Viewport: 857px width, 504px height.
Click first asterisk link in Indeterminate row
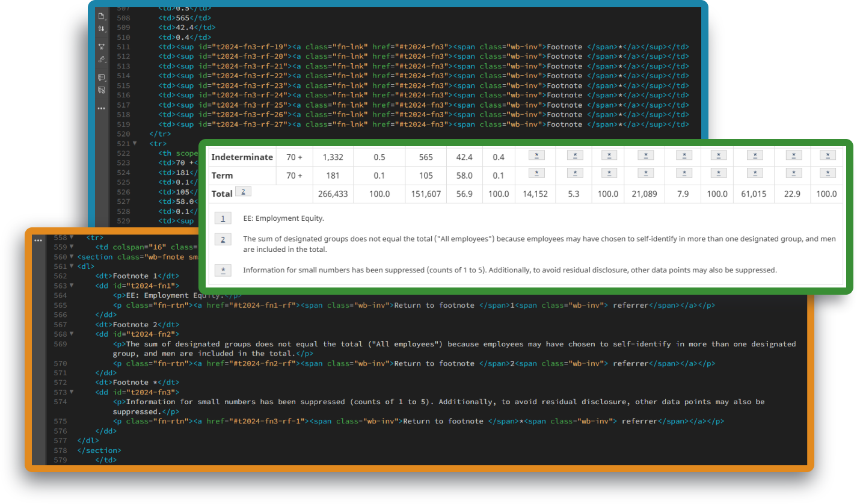(535, 155)
